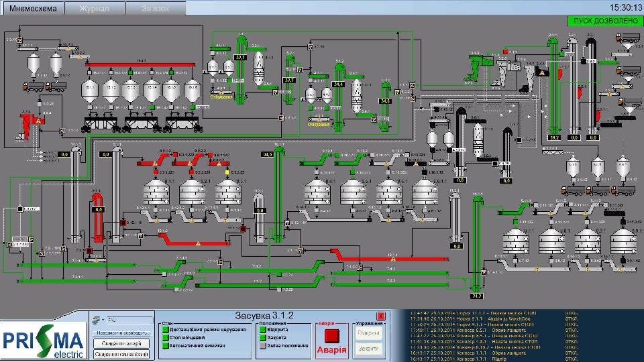Select brick silo 8.1.1

tap(156, 192)
